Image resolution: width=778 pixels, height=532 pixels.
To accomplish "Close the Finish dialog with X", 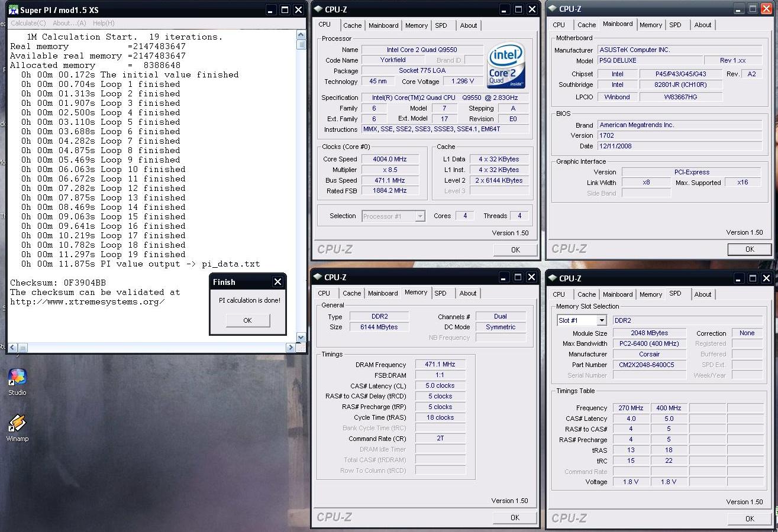I will (x=277, y=282).
